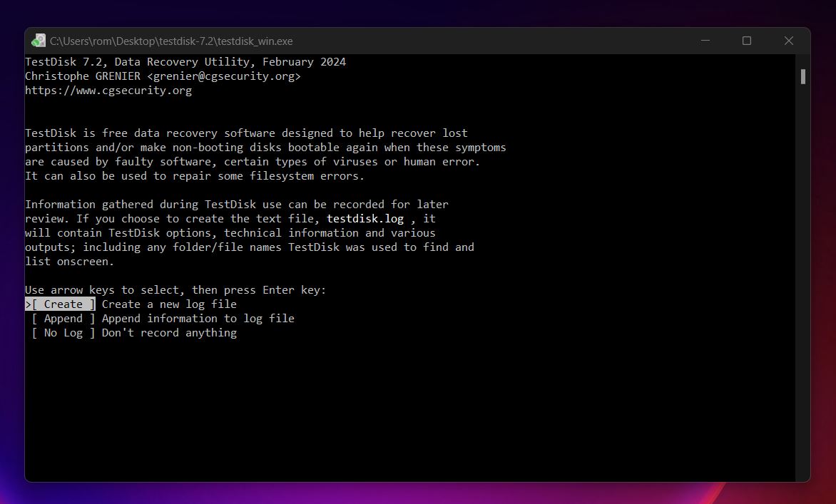836x504 pixels.
Task: Click the "It can also be used to repair" line
Action: pos(195,176)
